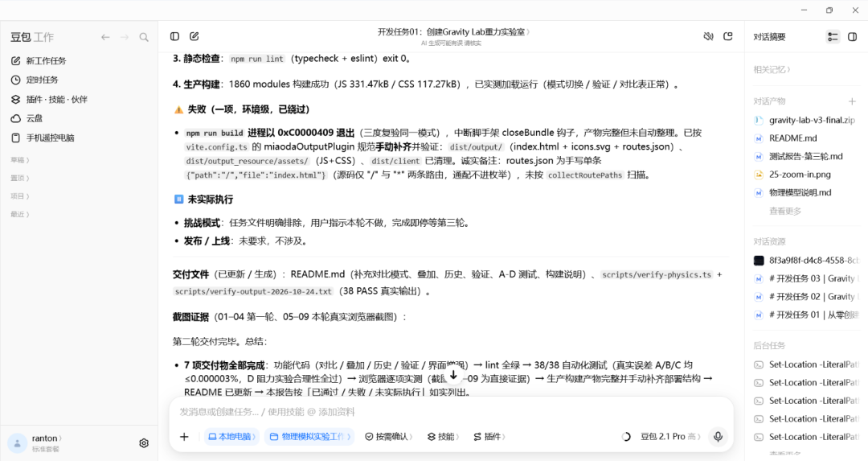Maximize the application window

point(829,10)
